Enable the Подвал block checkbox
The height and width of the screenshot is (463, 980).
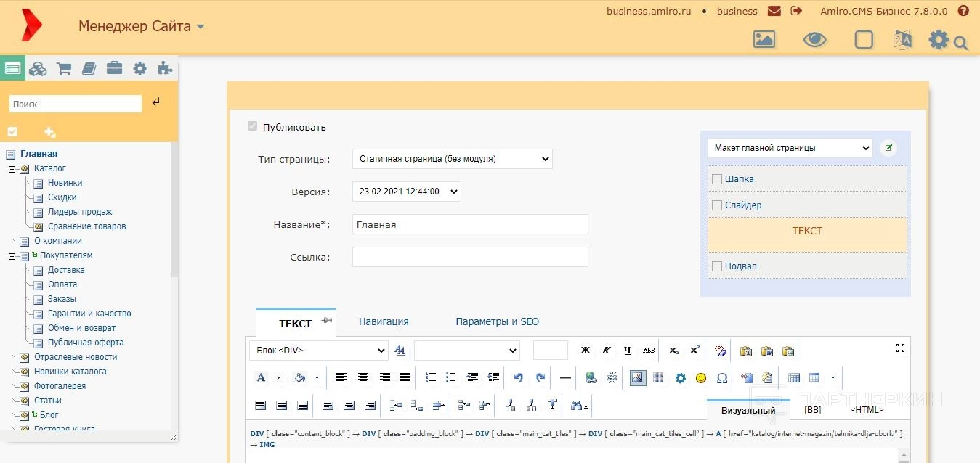tap(717, 266)
